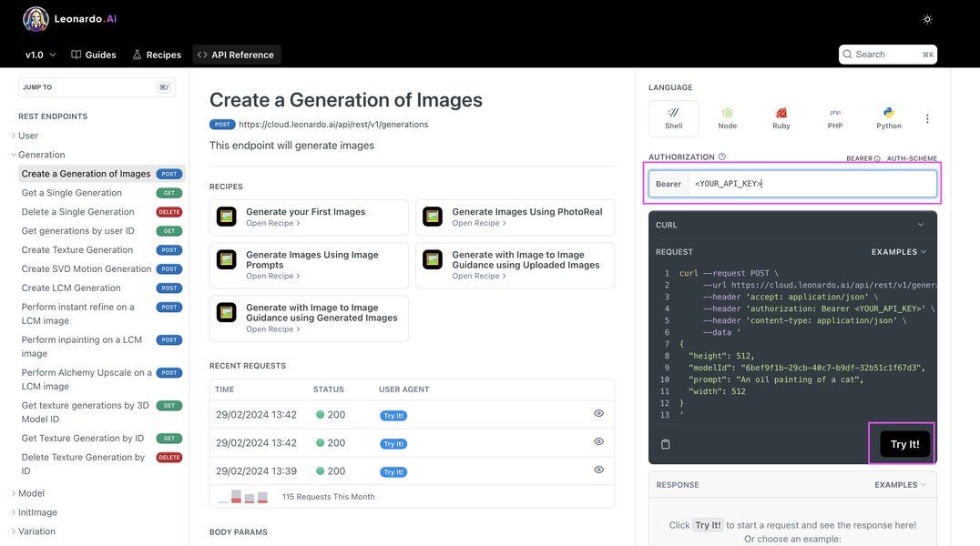This screenshot has width=980, height=546.
Task: Open Perform Alchemy Upscale on a LCM image
Action: click(102, 379)
